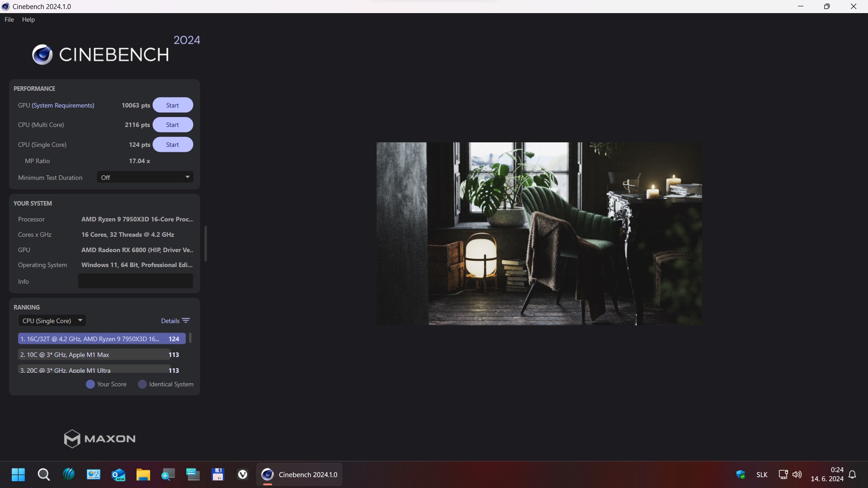Click the Identical System legend circle
The image size is (868, 488).
[142, 385]
